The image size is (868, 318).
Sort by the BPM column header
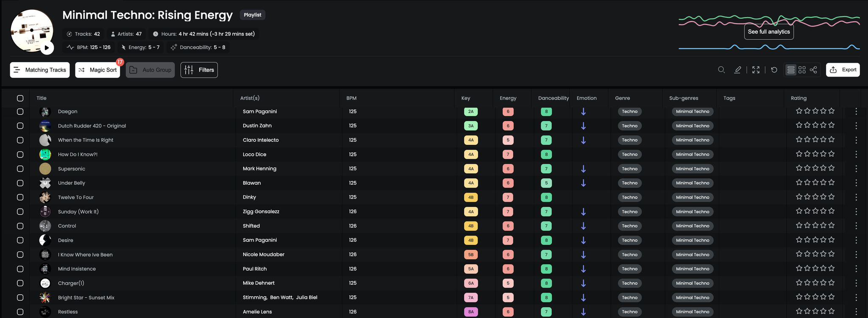351,98
